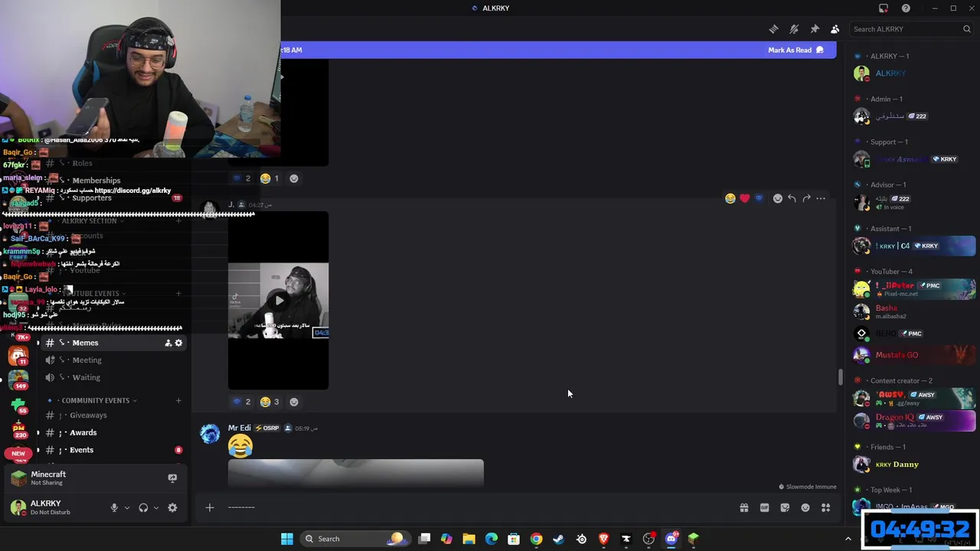The image size is (980, 551).
Task: Click the magnifier icon in search box
Action: (x=967, y=29)
